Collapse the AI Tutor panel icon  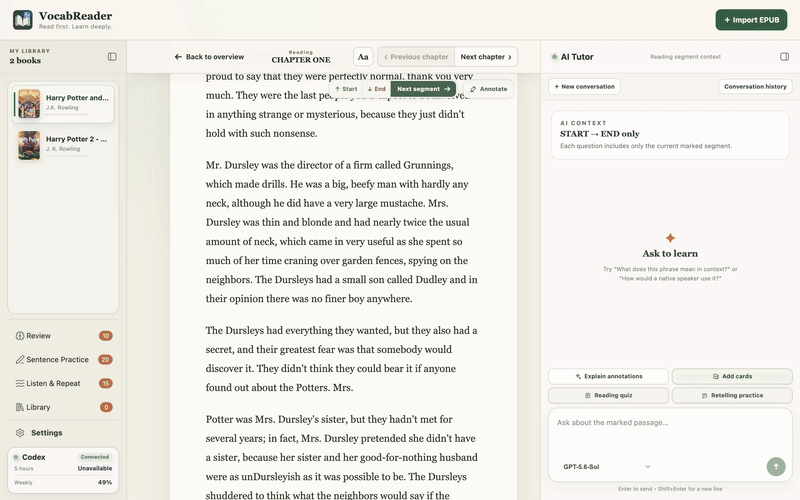785,57
